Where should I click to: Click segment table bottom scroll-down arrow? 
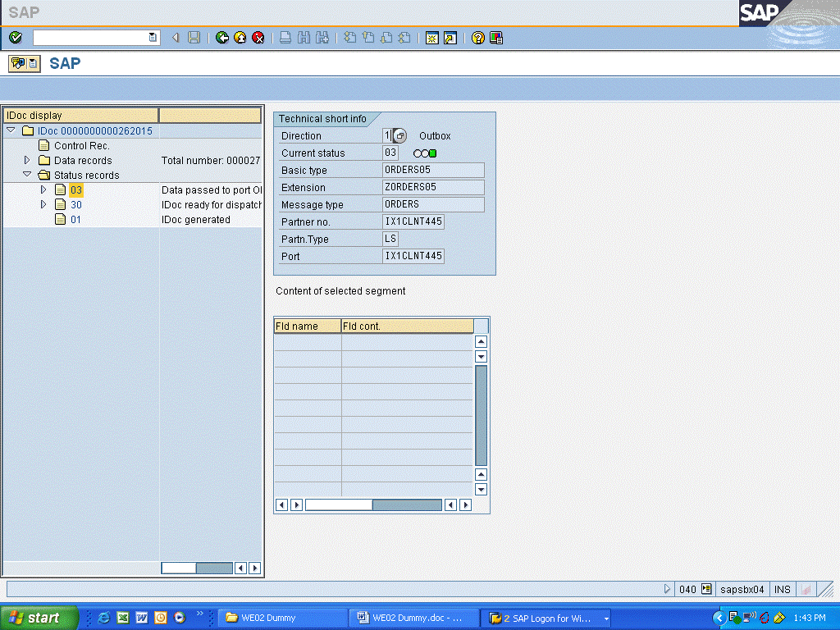(481, 489)
